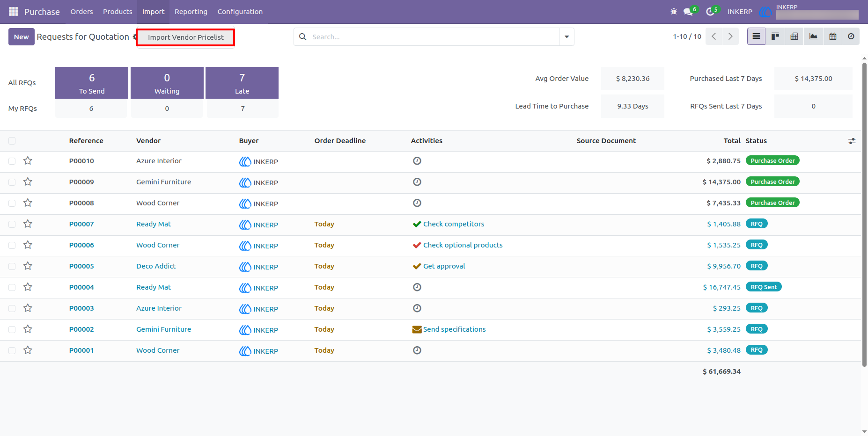This screenshot has width=868, height=436.
Task: Filter by the Late RFQs card
Action: point(242,83)
